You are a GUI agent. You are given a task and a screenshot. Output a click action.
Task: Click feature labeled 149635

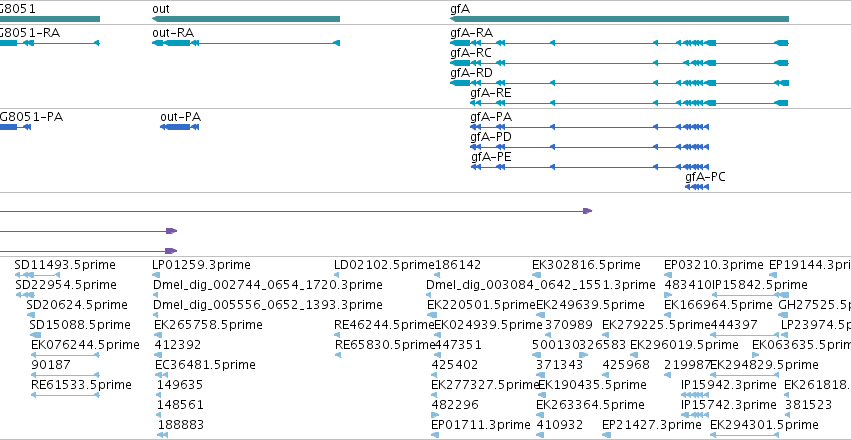click(180, 385)
